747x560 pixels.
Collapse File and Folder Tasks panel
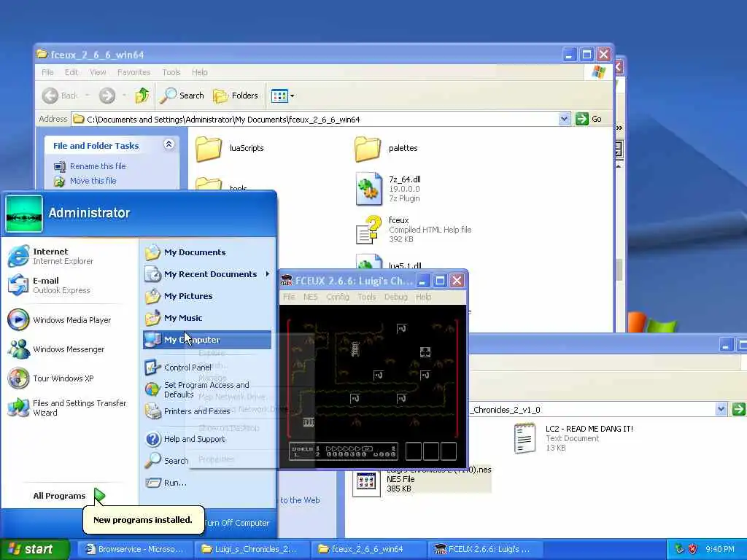(x=169, y=144)
